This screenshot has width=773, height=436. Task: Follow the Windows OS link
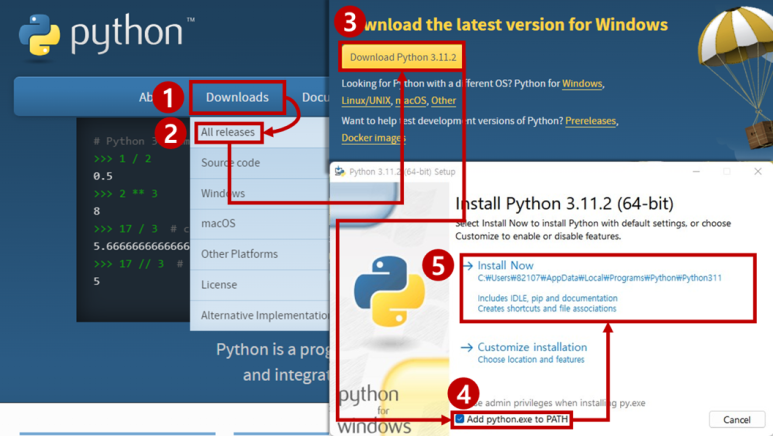coord(582,84)
